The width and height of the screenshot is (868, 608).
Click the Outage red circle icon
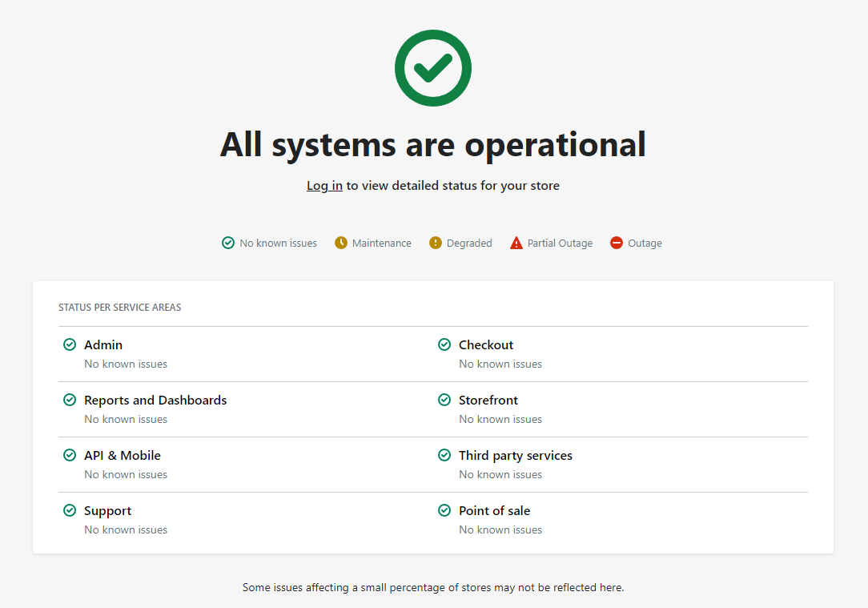click(x=616, y=243)
